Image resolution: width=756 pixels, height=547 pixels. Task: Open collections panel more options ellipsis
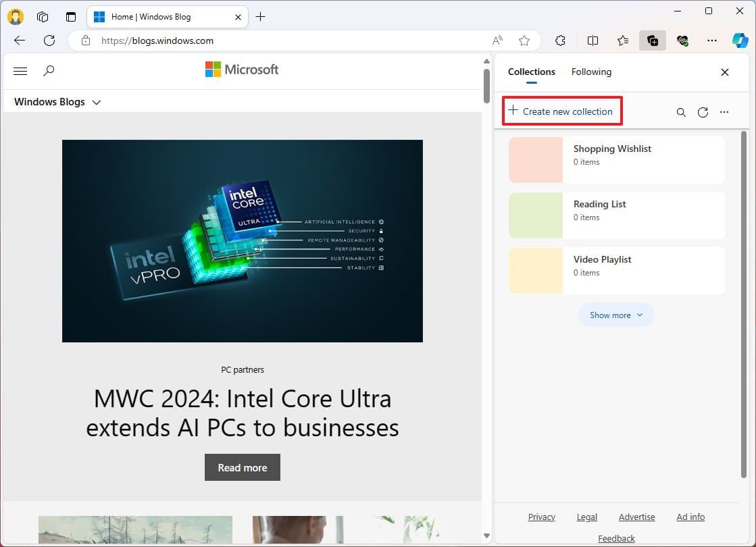click(724, 112)
